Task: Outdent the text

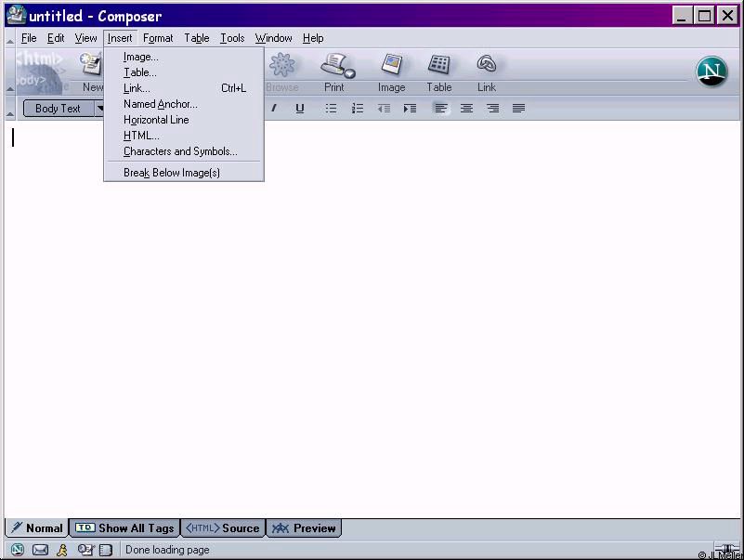Action: (384, 109)
